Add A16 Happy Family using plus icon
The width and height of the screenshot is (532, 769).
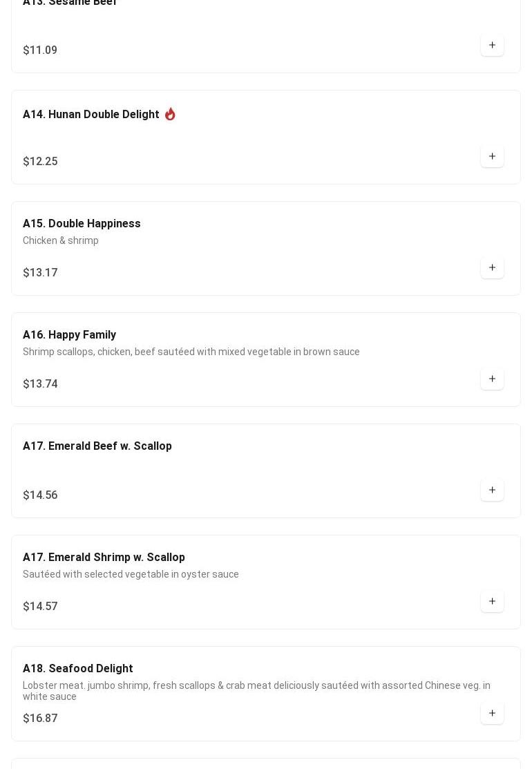click(492, 379)
